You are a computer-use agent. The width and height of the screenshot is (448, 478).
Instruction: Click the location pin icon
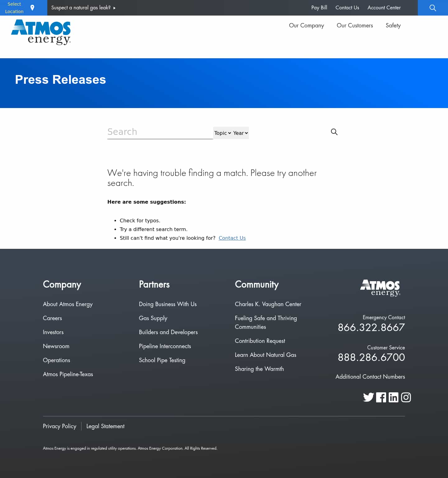click(32, 7)
